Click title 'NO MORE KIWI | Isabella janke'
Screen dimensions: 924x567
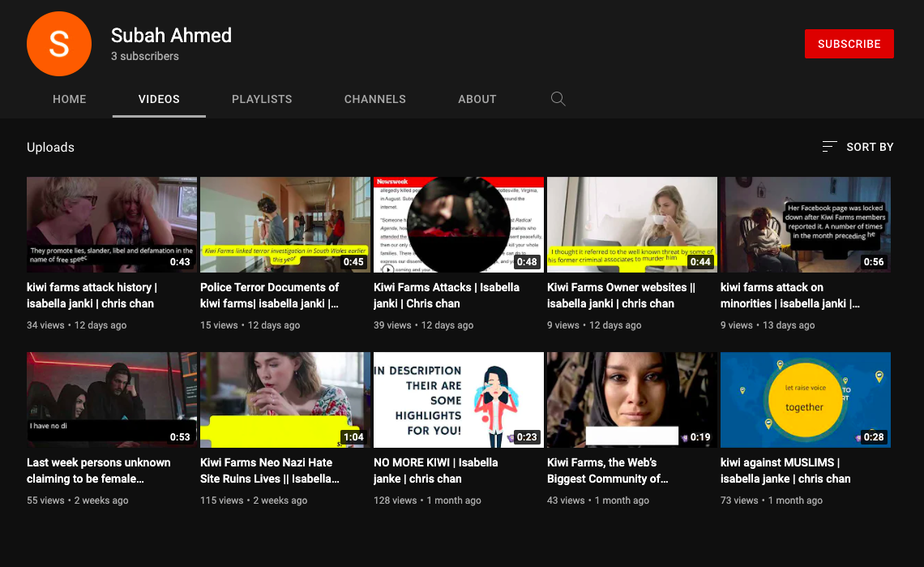[436, 470]
